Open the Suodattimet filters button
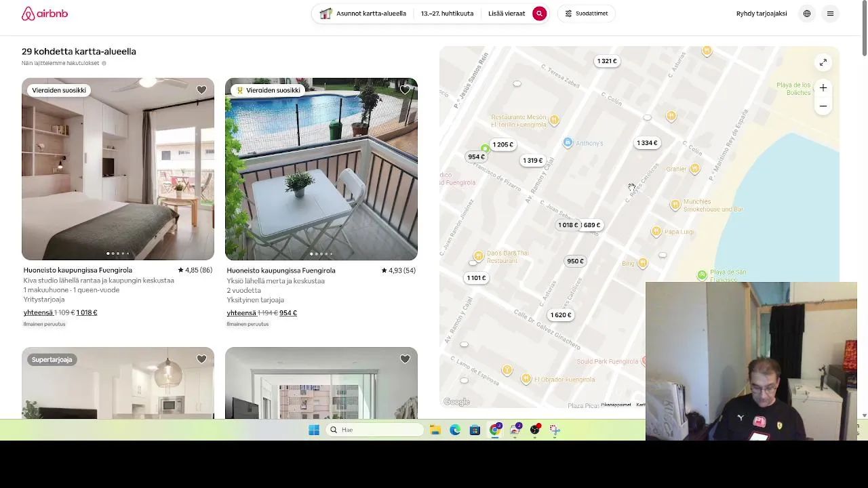This screenshot has width=868, height=488. pyautogui.click(x=586, y=14)
